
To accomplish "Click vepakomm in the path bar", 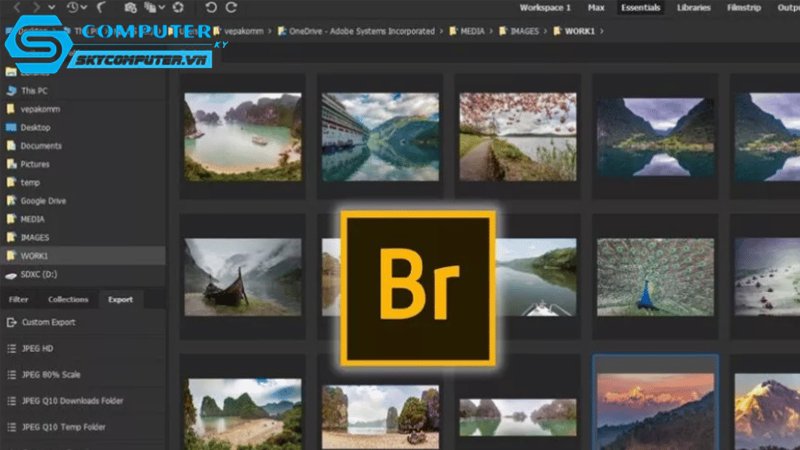I will pyautogui.click(x=244, y=31).
